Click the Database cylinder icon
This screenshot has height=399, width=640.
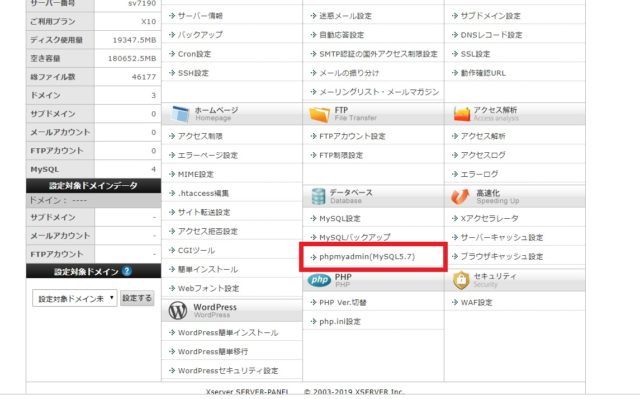[x=318, y=196]
